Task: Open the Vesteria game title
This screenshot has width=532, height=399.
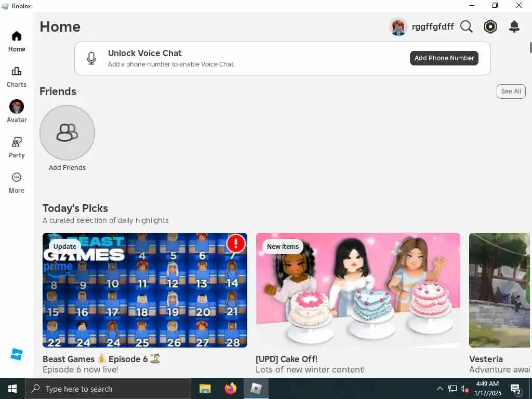Action: (486, 359)
